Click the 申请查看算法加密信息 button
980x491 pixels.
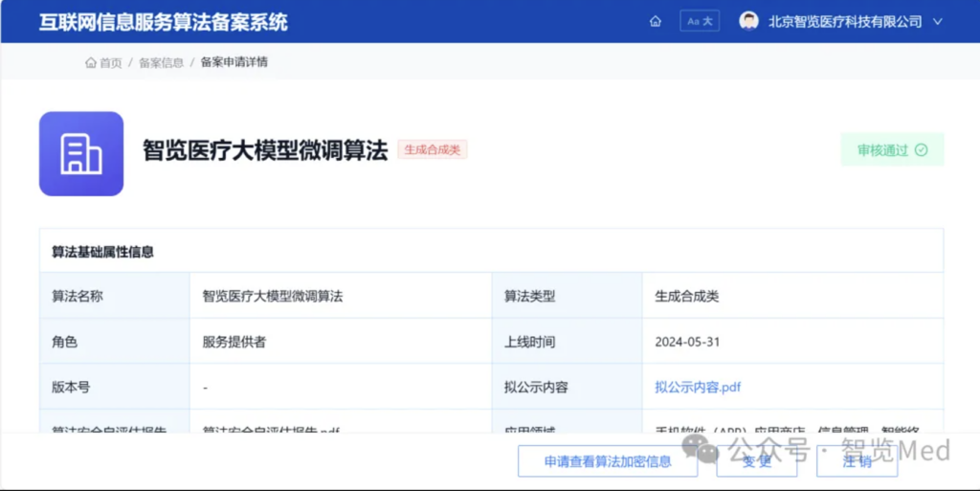click(608, 461)
